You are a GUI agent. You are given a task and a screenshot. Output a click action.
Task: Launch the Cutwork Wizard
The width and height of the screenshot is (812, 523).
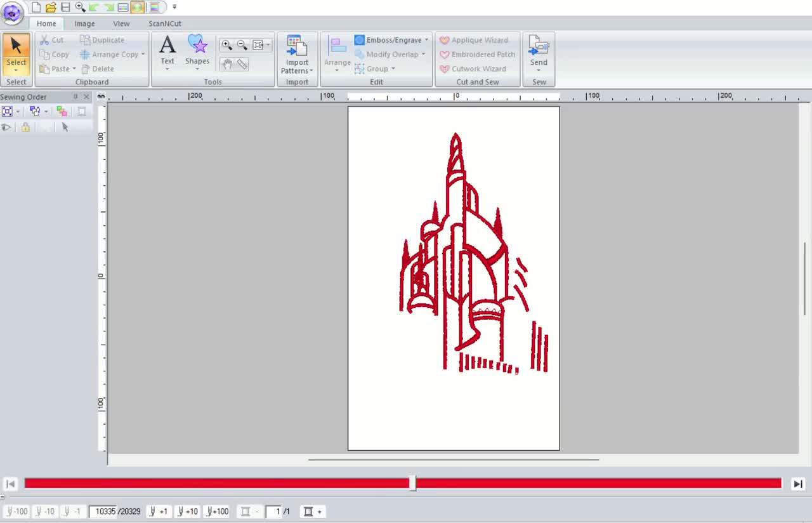(473, 69)
